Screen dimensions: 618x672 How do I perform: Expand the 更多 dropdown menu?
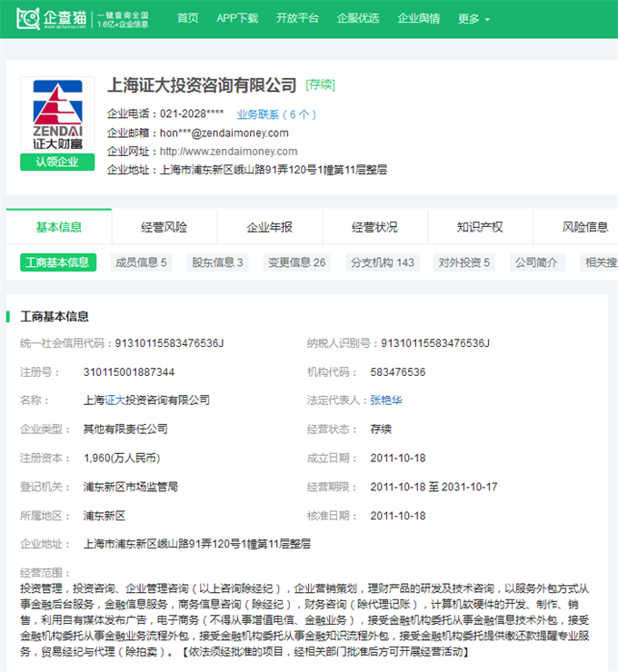pyautogui.click(x=473, y=18)
